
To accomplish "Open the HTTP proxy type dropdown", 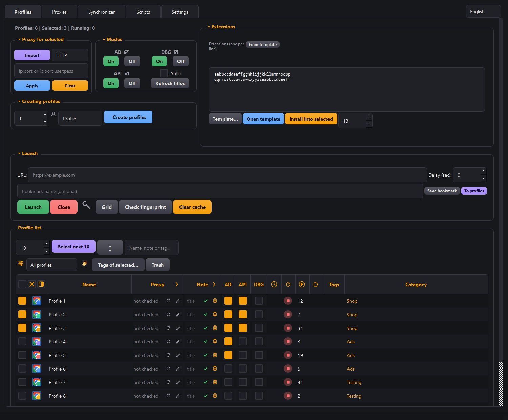I will tap(70, 55).
